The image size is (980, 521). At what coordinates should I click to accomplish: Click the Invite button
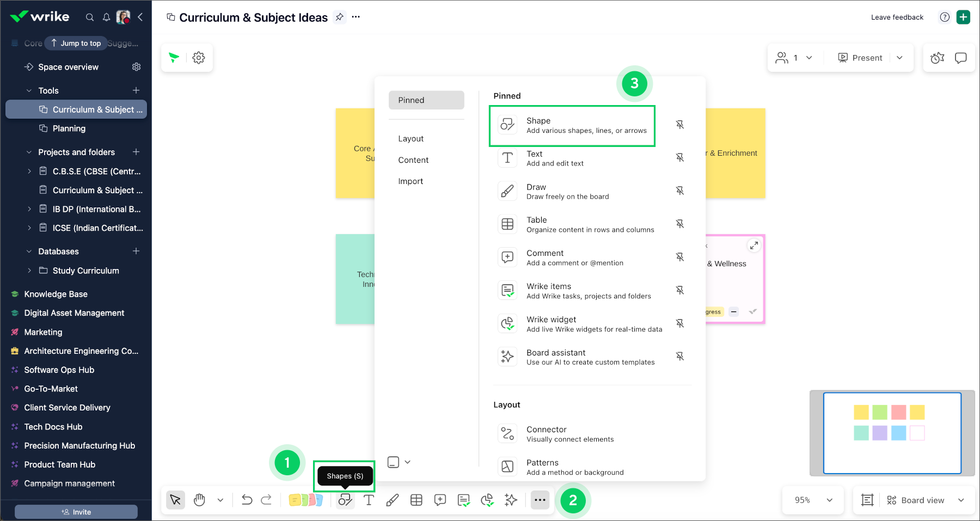pos(76,512)
